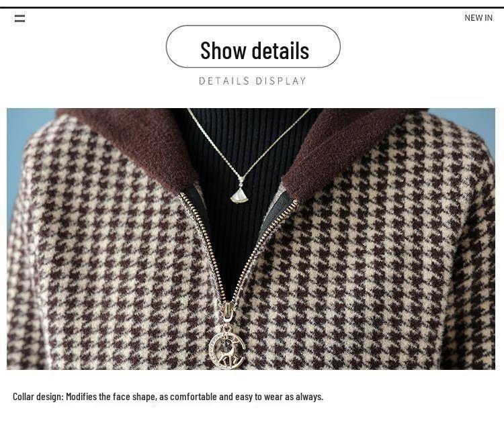504x429 pixels.
Task: Open the NEW IN link
Action: tap(478, 17)
